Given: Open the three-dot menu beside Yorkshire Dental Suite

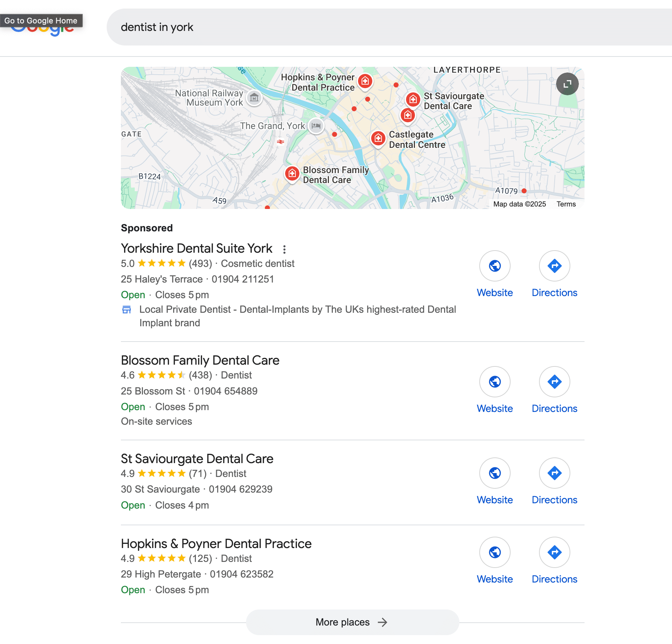Looking at the screenshot, I should (x=285, y=249).
